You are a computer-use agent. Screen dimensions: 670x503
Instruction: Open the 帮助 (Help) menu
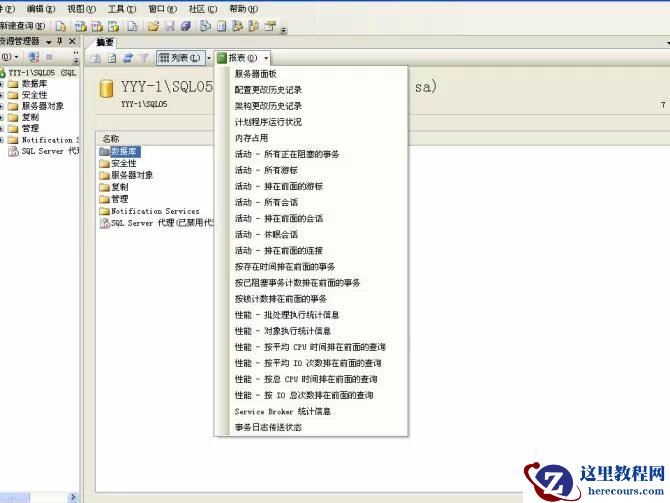(x=244, y=9)
